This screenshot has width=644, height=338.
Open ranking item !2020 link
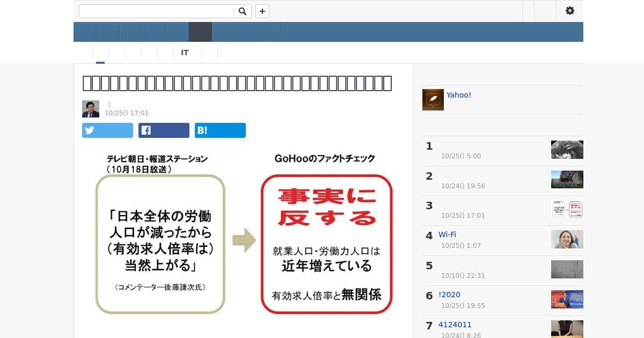click(449, 295)
